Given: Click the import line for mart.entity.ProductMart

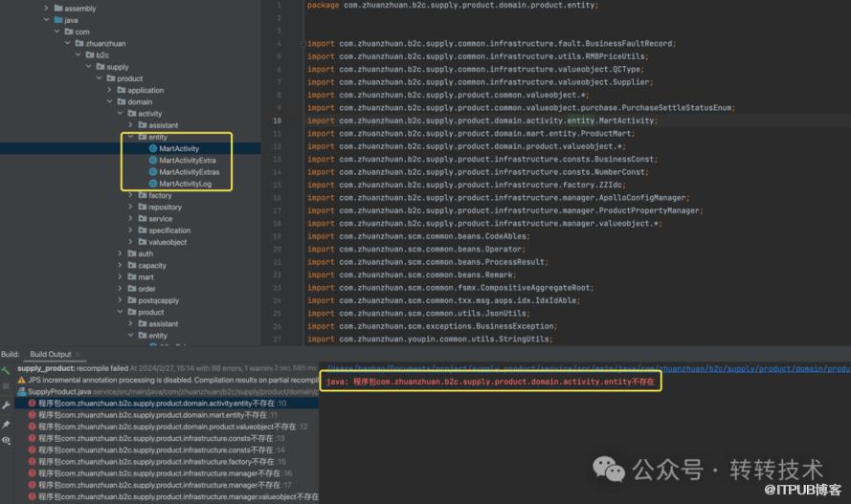Looking at the screenshot, I should coord(471,133).
